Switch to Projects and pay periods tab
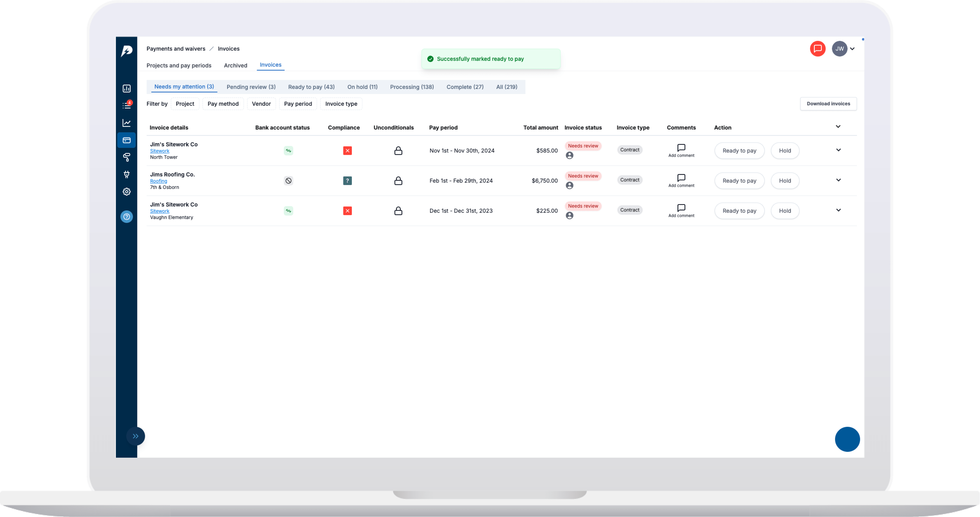Viewport: 980px width, 517px height. pyautogui.click(x=179, y=65)
